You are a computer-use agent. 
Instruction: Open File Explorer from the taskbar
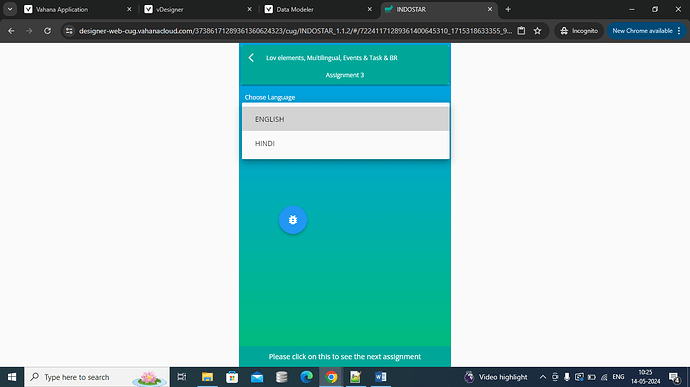point(207,377)
